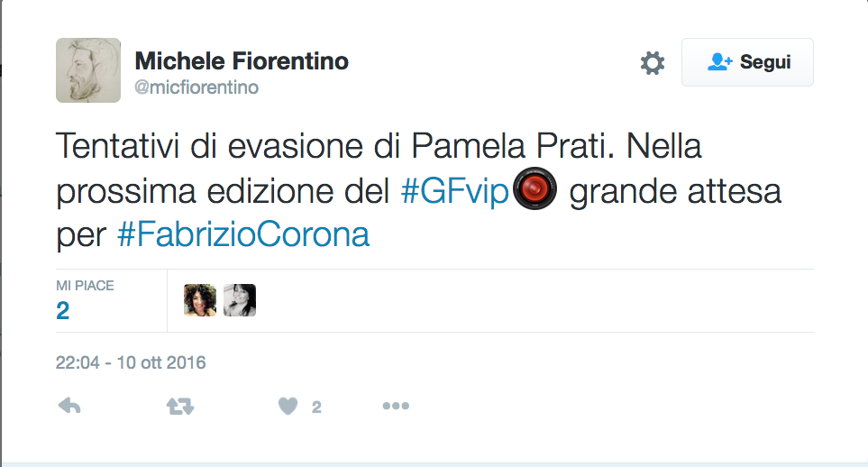This screenshot has height=467, width=868.
Task: Open the MI PIACE likes count
Action: click(x=62, y=311)
